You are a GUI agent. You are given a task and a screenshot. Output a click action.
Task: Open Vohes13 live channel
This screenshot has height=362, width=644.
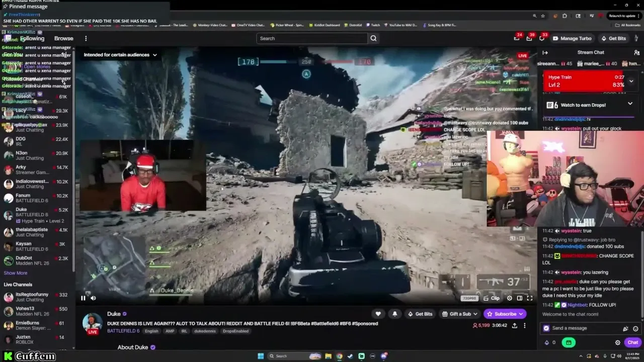click(x=37, y=311)
